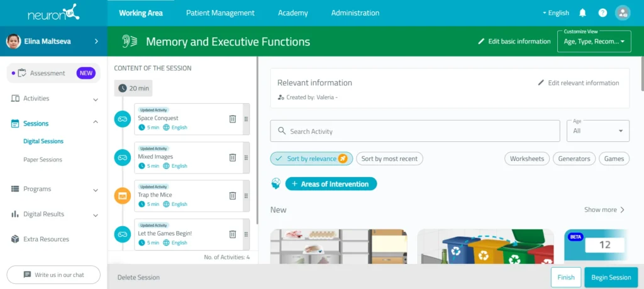Click the Search Activity input field

point(415,131)
